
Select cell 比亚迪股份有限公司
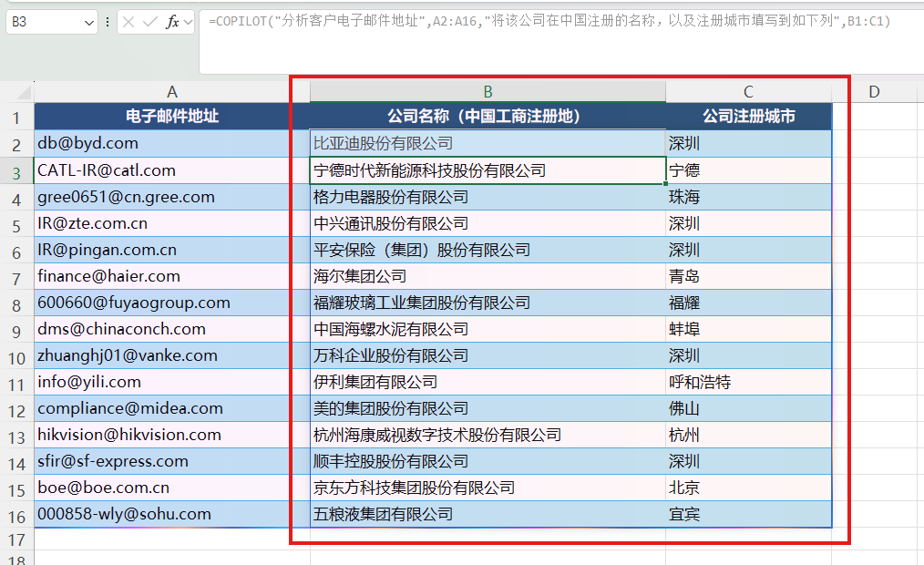click(x=488, y=143)
